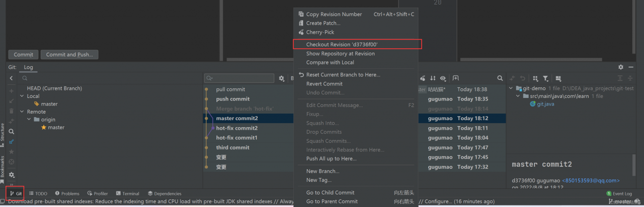Screen dimensions: 644x207
Task: Choose Revert Commit menu entry
Action: point(356,84)
